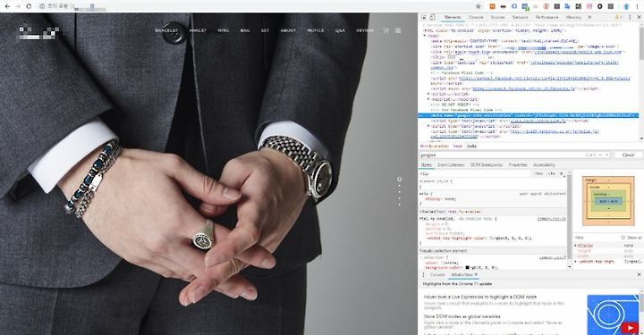Image resolution: width=644 pixels, height=335 pixels.
Task: Switch to the Sources tab
Action: click(498, 17)
